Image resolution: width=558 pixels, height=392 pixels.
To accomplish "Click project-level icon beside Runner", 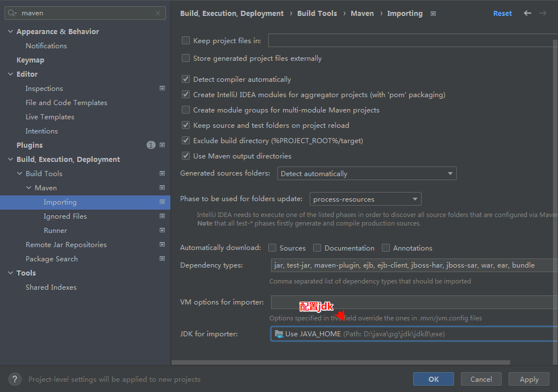I will (163, 231).
